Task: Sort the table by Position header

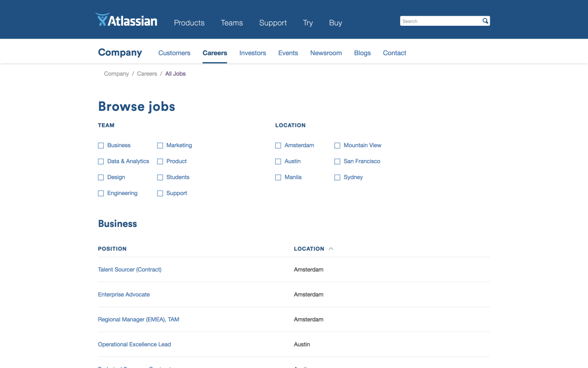Action: (x=112, y=249)
